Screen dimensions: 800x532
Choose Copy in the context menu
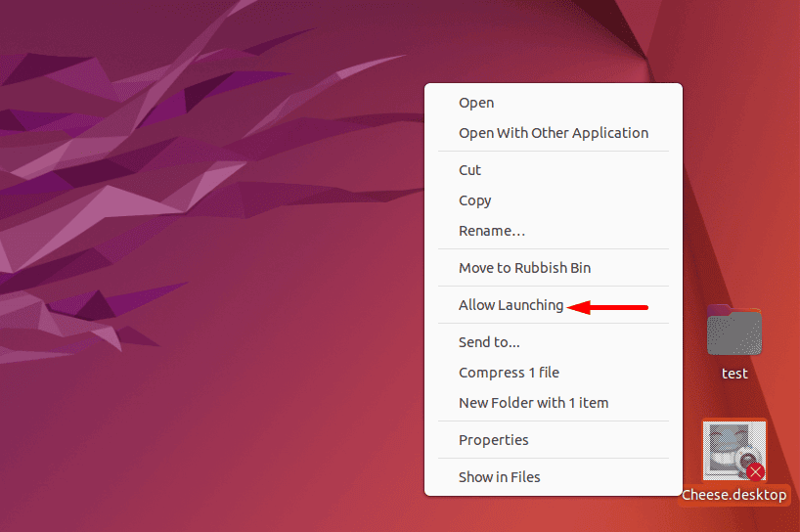point(474,200)
